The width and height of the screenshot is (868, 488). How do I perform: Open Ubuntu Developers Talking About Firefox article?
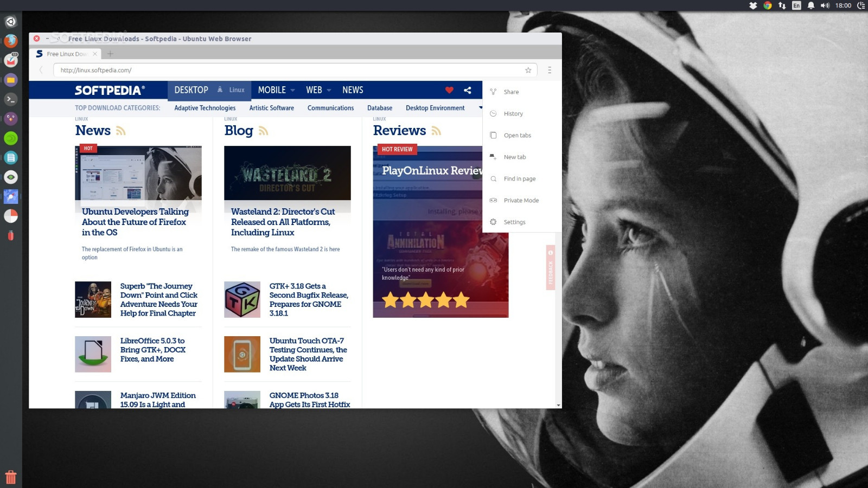tap(135, 222)
